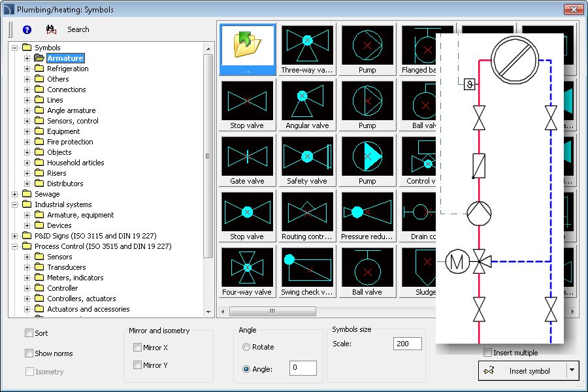
Task: Select the Stop valve symbol beside Angular valve
Action: coord(248,105)
